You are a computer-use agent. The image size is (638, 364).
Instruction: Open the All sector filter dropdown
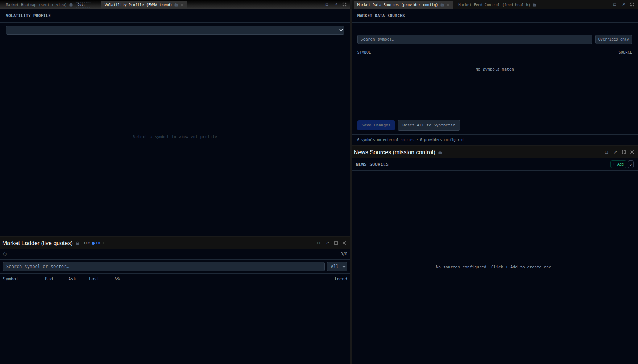pos(337,267)
